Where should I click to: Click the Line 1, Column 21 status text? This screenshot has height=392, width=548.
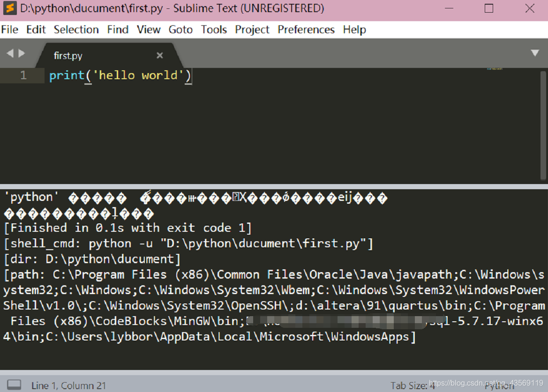68,386
